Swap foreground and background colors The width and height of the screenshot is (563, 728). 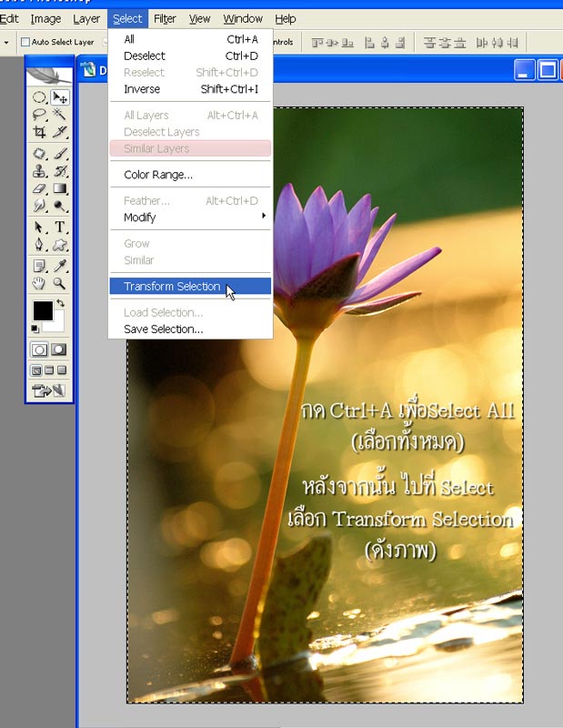point(61,303)
